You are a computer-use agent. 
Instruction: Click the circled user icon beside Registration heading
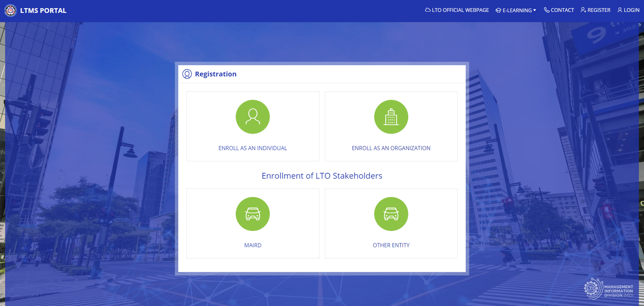point(187,74)
